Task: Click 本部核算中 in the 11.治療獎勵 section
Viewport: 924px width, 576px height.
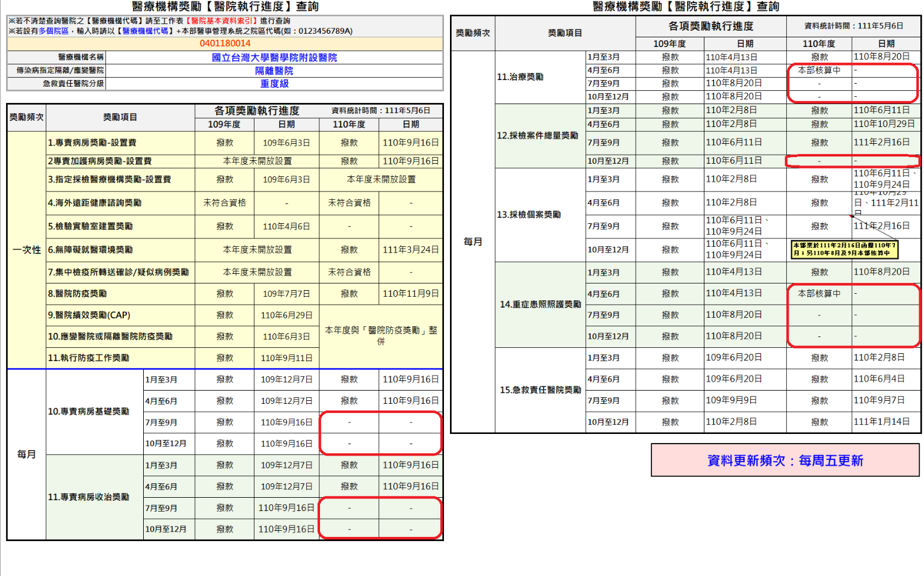Action: (819, 70)
